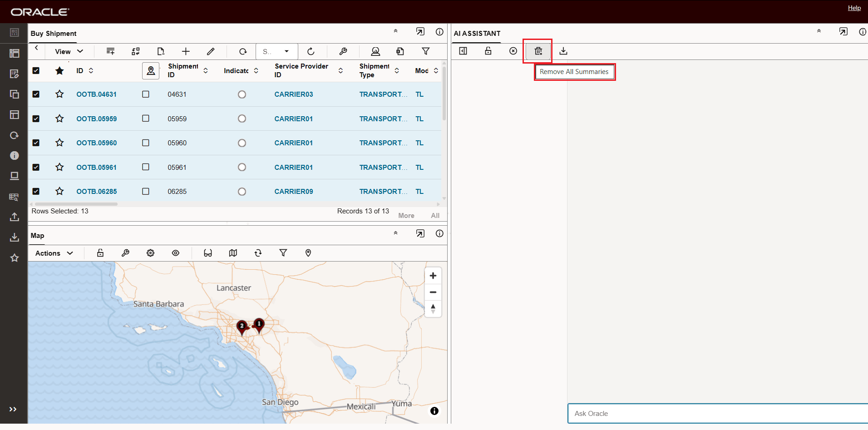Toggle the select-all rows checkbox
This screenshot has width=868, height=430.
(36, 70)
